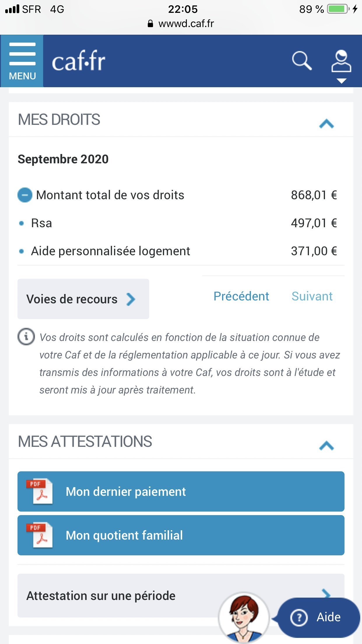Open Attestation sur une période
362x644 pixels.
click(x=117, y=596)
